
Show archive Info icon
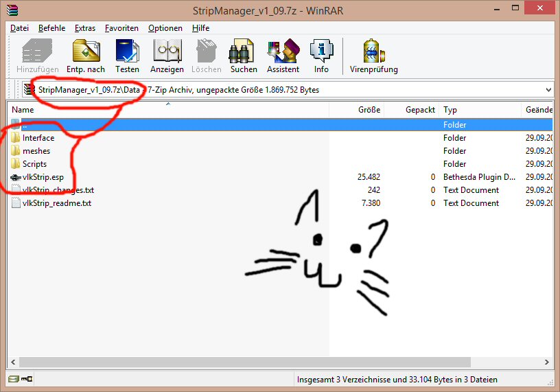(321, 51)
